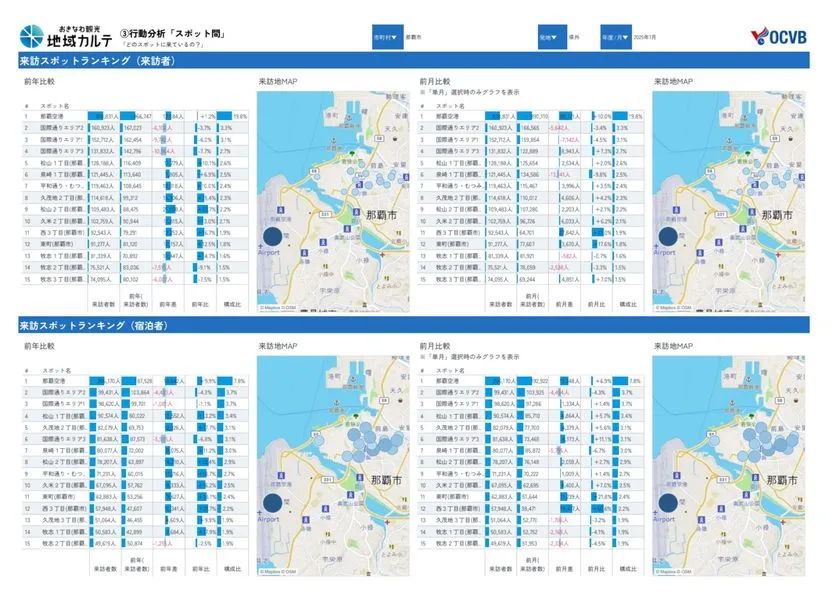The width and height of the screenshot is (840, 601).
Task: Click the large dark airport circle on top-left map
Action: point(273,237)
